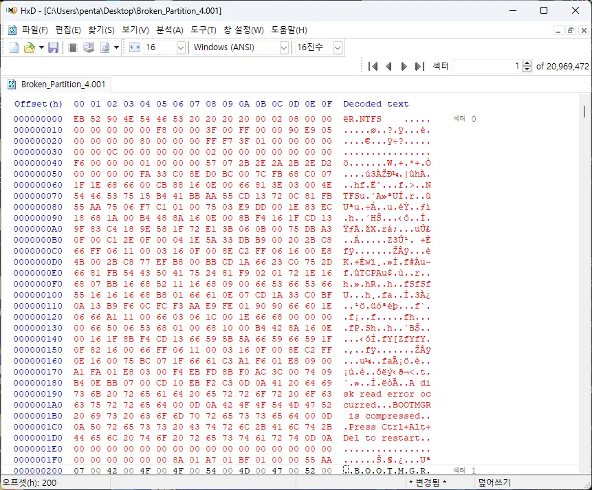This screenshot has width=592, height=490.
Task: Select offset row 0000000A0
Action: (38, 229)
